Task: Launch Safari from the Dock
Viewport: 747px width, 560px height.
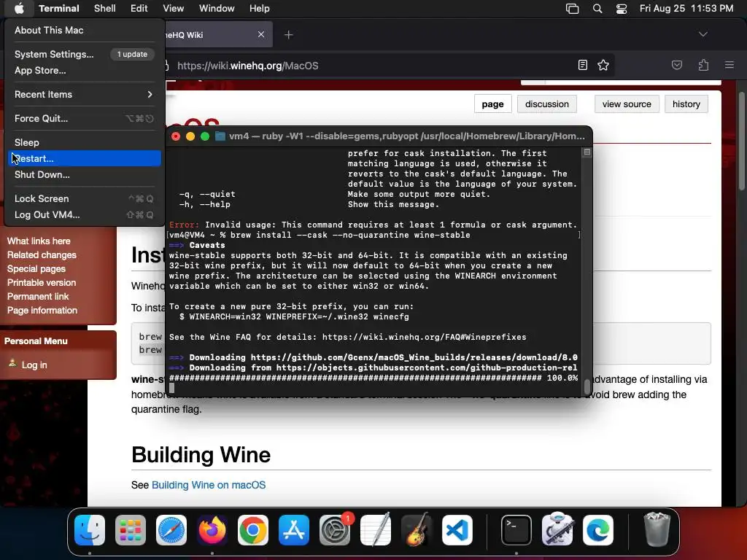Action: tap(171, 530)
